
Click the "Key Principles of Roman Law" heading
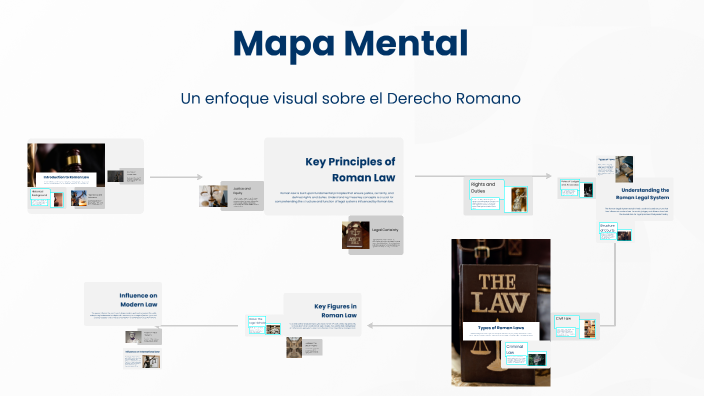350,169
